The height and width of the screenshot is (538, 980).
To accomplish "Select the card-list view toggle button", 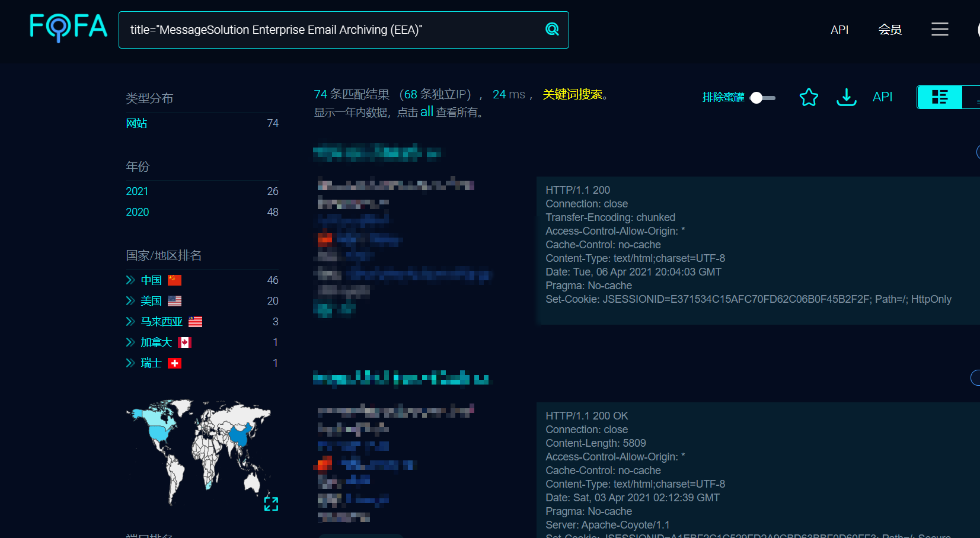I will 940,97.
